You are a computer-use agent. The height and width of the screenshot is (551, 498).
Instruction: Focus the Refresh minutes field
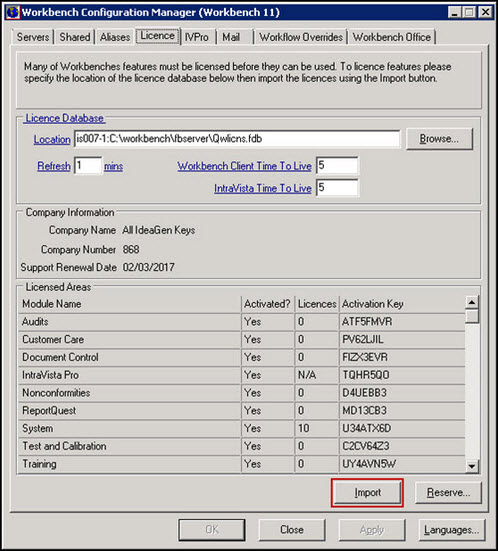[88, 166]
